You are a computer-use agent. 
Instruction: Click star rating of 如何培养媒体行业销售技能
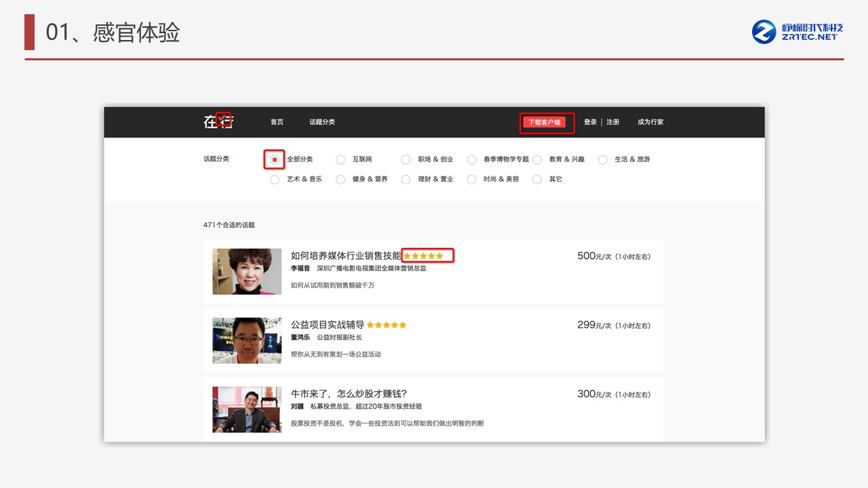pos(423,256)
